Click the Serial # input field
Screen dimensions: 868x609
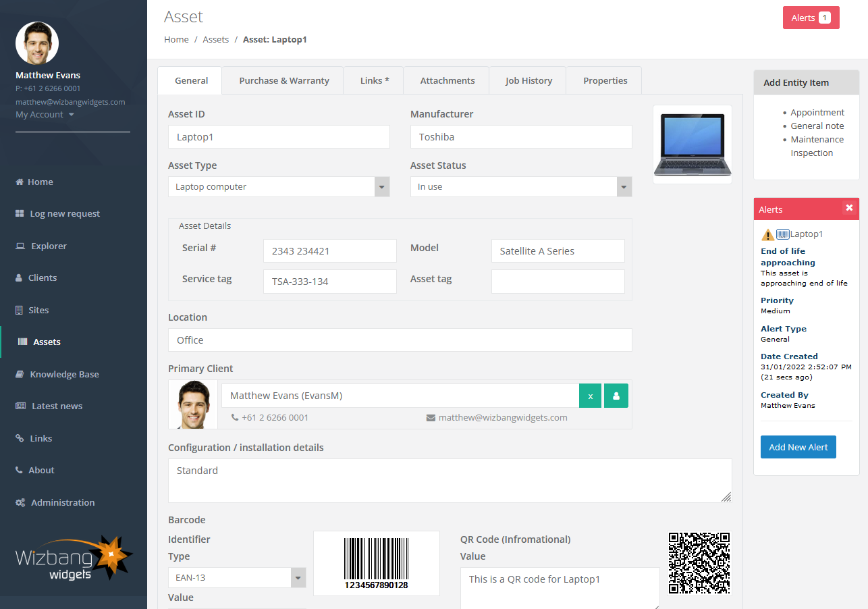pos(330,251)
